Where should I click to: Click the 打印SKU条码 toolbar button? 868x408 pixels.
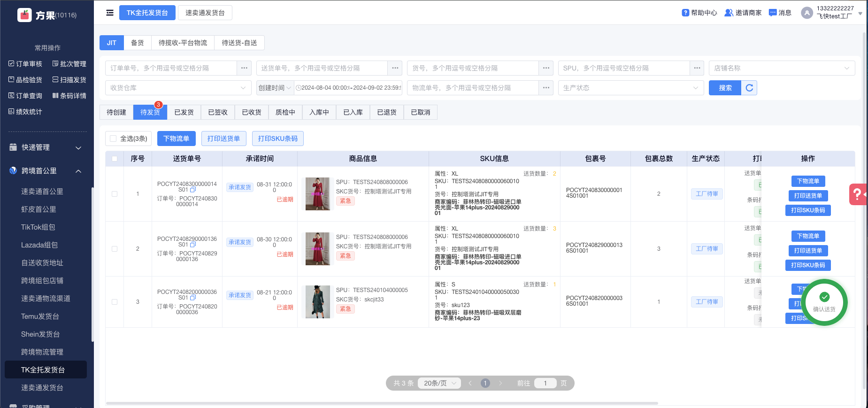[277, 139]
